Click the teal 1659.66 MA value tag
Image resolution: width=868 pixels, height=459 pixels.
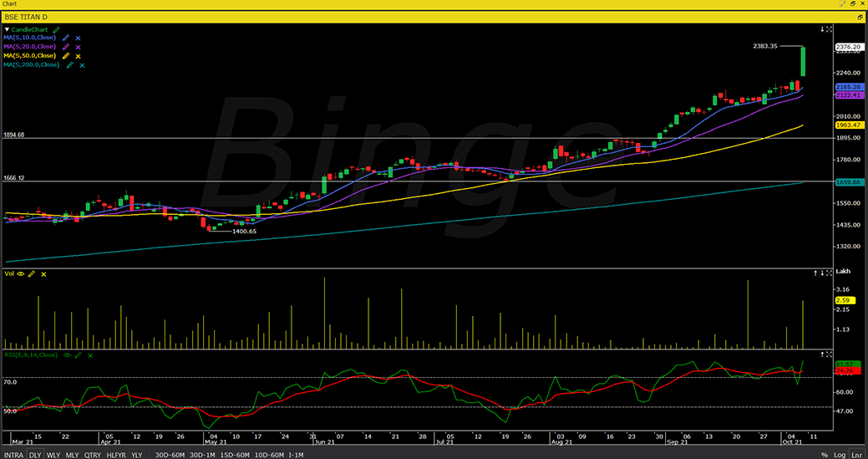point(850,181)
